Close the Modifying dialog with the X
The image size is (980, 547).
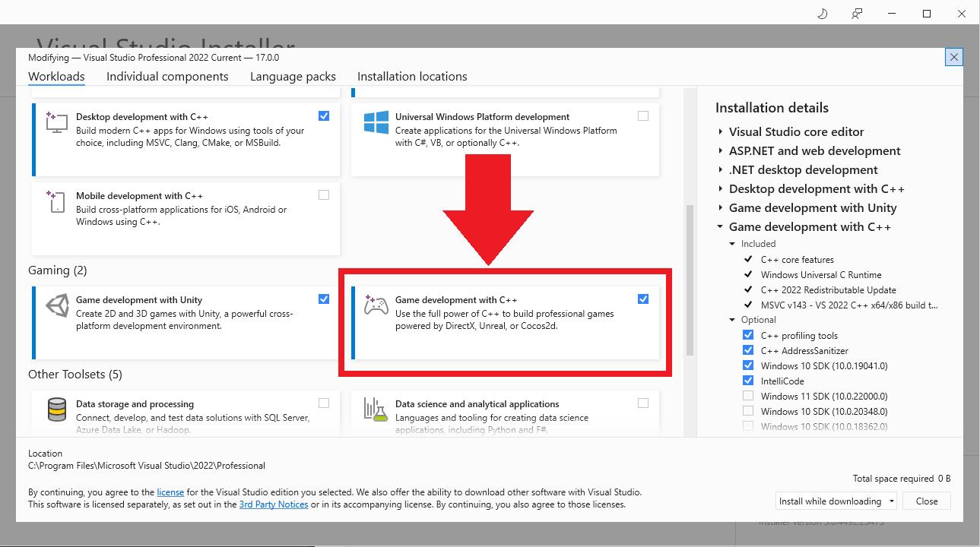[x=953, y=57]
